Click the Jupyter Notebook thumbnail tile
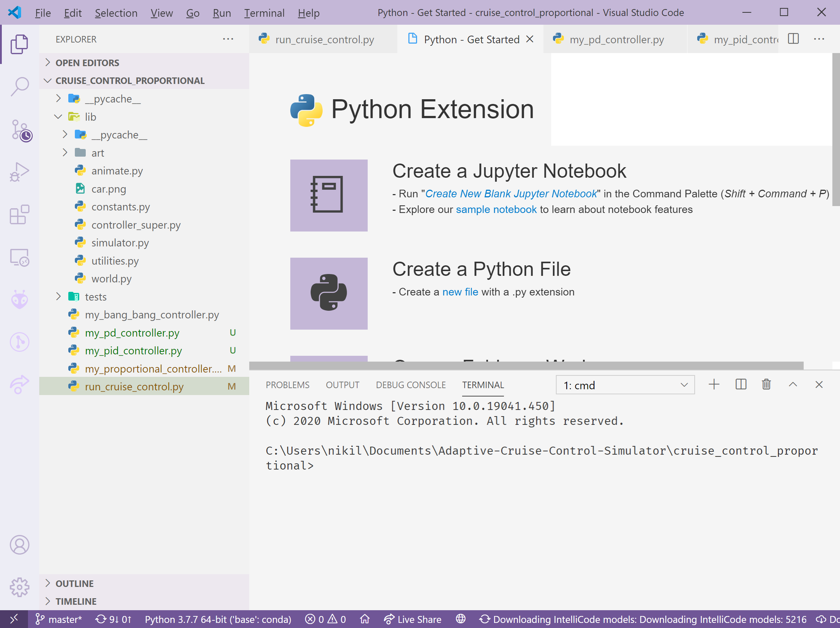Screen dimensions: 840x628 (329, 195)
